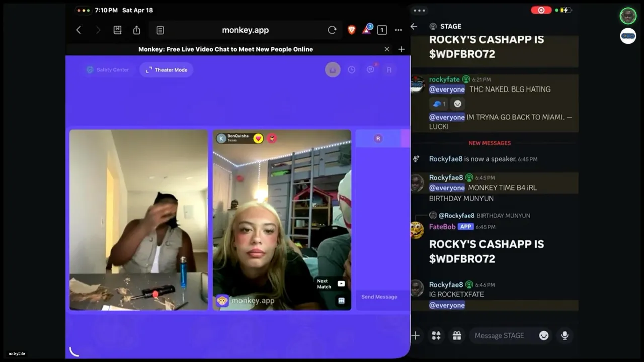Reload the page with refresh icon
644x362 pixels.
[x=332, y=30]
